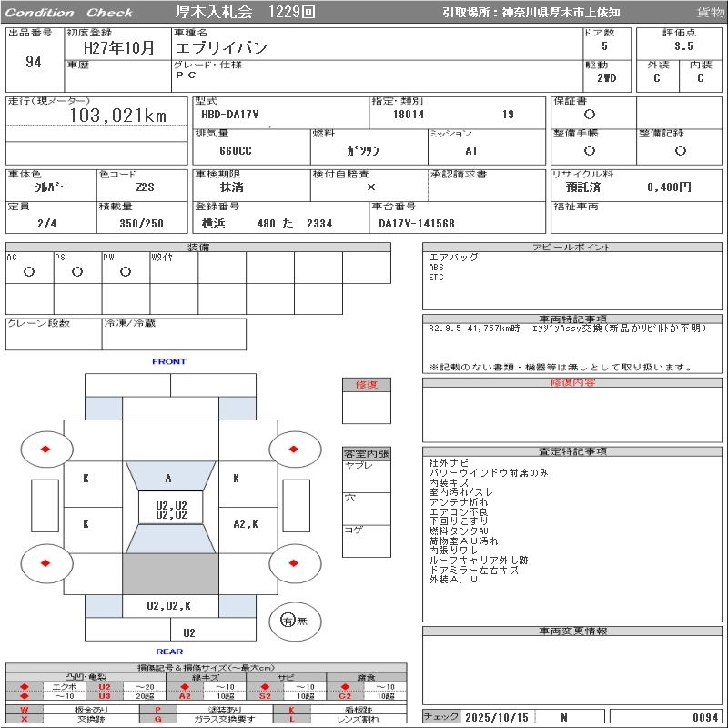Click the Condition Check header title

point(69,13)
